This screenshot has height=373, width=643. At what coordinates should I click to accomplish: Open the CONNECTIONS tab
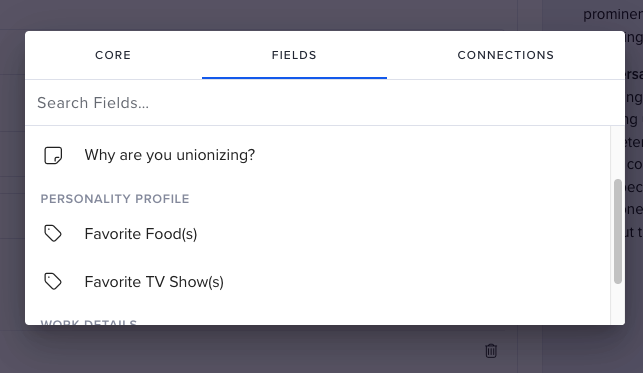505,55
